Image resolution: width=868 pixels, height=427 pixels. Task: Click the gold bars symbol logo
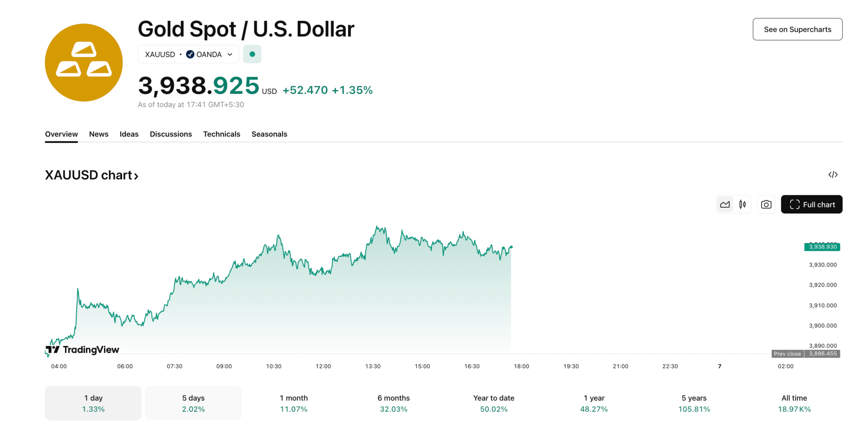[84, 62]
